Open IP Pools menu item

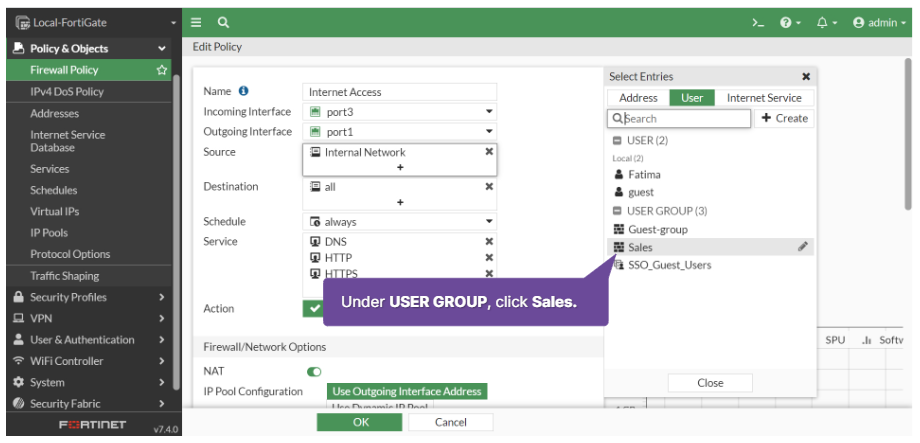pyautogui.click(x=49, y=233)
